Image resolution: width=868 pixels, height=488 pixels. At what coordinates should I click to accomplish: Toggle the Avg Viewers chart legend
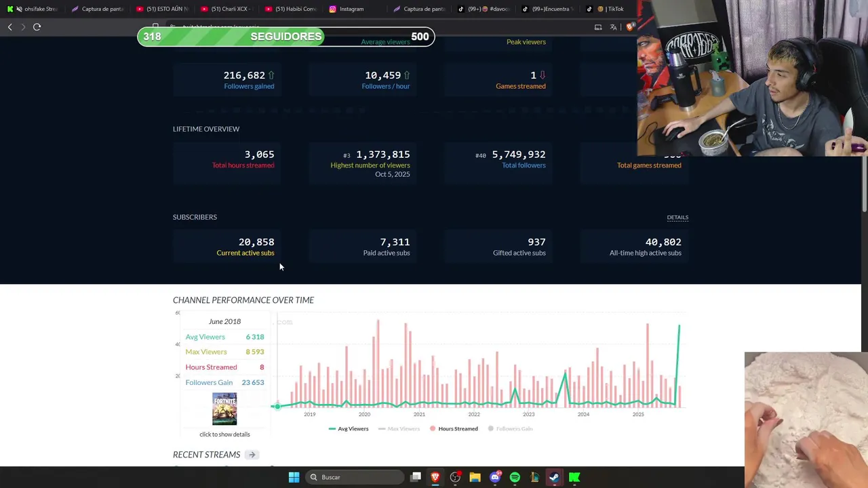349,429
